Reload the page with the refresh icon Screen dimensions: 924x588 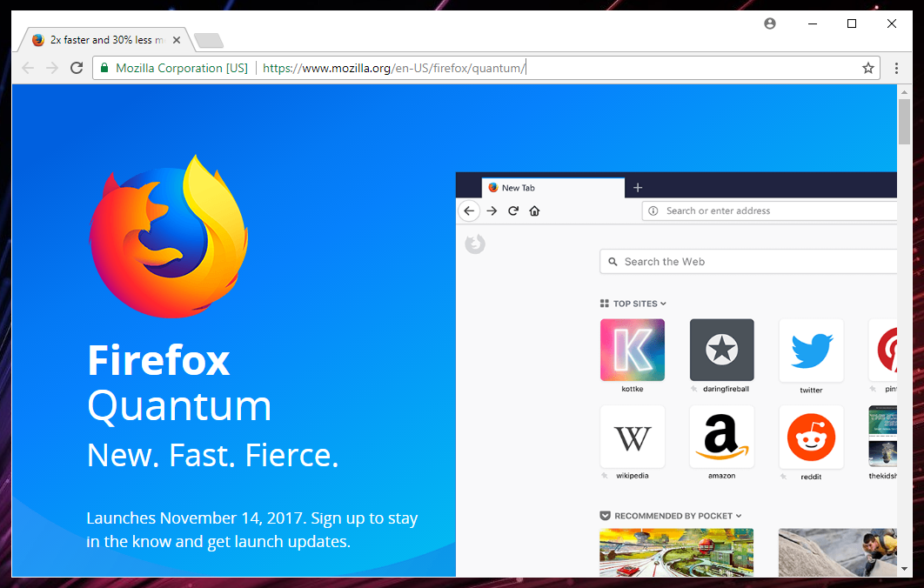coord(77,68)
